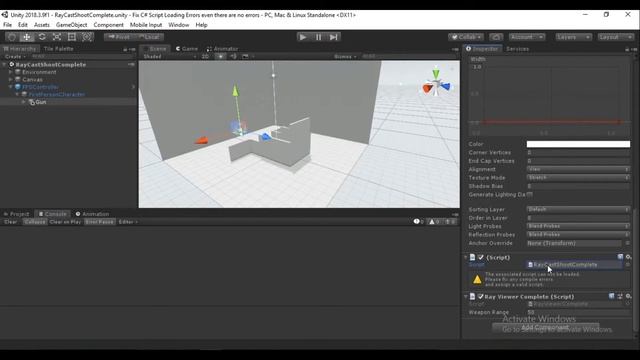Viewport: 640px width, 360px height.
Task: Open help icon for missing (Script) component
Action: point(620,257)
